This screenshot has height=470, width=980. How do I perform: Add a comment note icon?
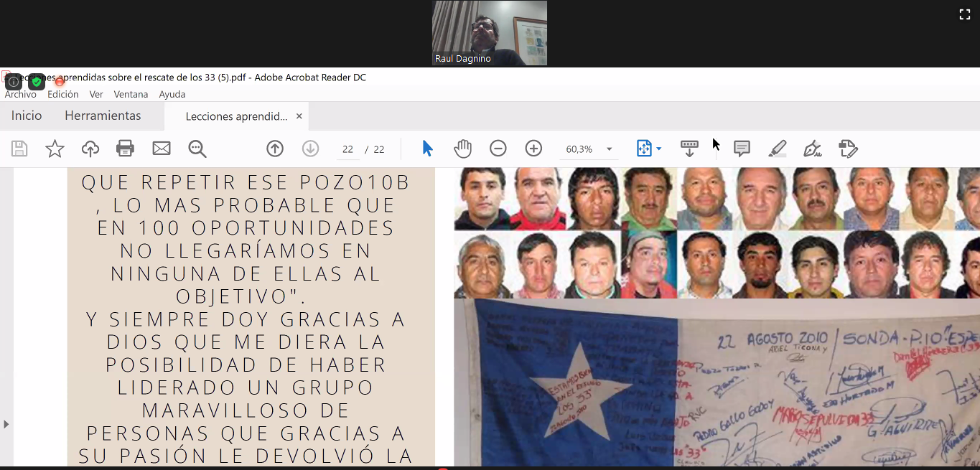click(x=742, y=149)
